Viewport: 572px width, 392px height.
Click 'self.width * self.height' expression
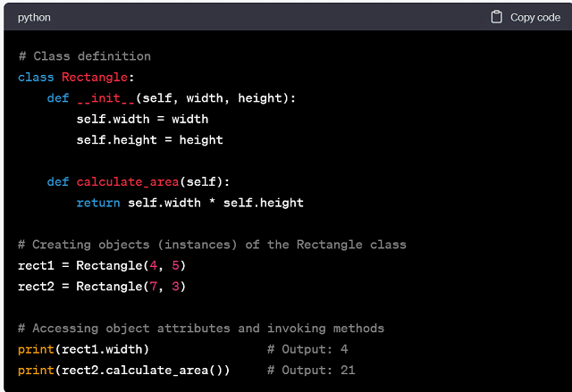tap(215, 203)
